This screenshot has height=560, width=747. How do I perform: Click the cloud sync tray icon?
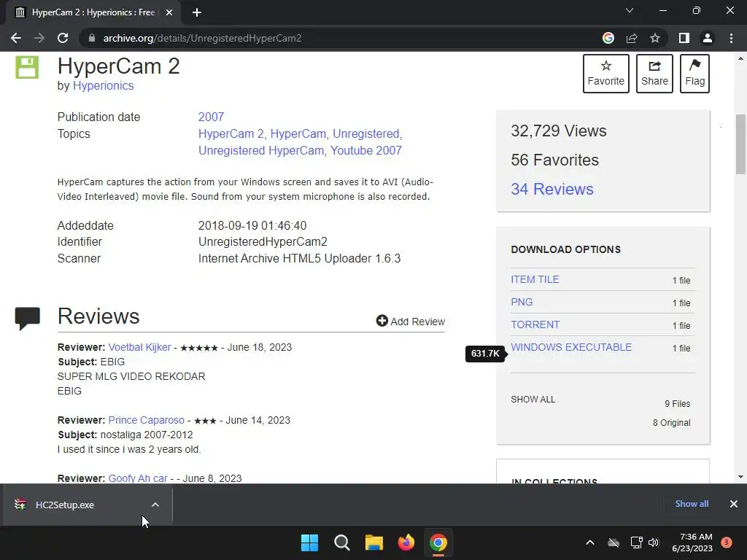coord(614,542)
